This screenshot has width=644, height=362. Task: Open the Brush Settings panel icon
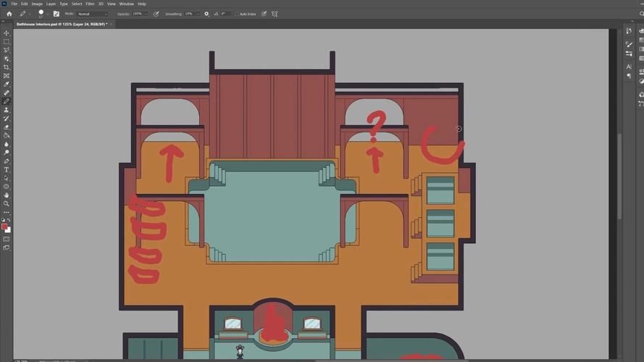[629, 44]
